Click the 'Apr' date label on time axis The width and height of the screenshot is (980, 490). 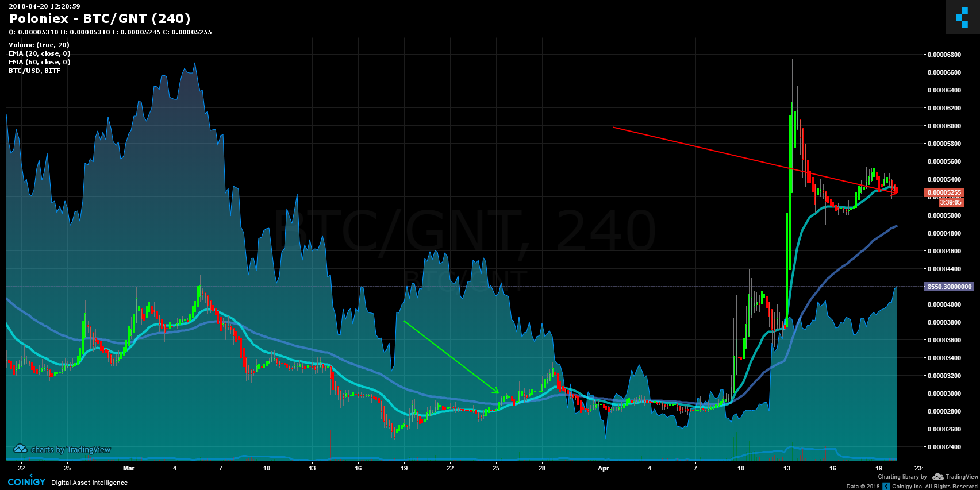603,468
